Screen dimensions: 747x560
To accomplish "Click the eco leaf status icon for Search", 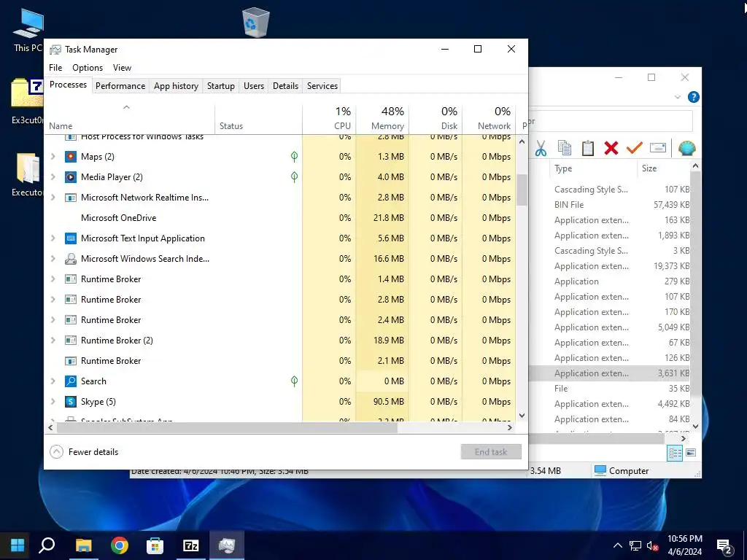I will (x=295, y=381).
